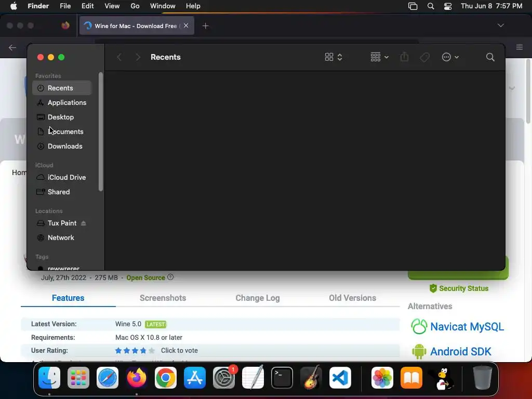
Task: Close the Wine for Mac tab
Action: 186,25
